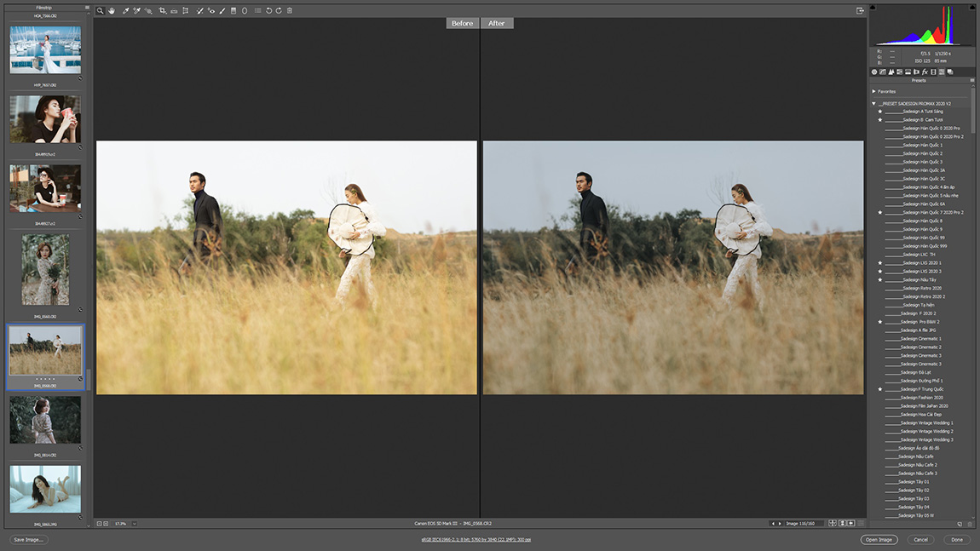Open the Tone Curve panel tab
This screenshot has height=551, width=980.
[882, 72]
